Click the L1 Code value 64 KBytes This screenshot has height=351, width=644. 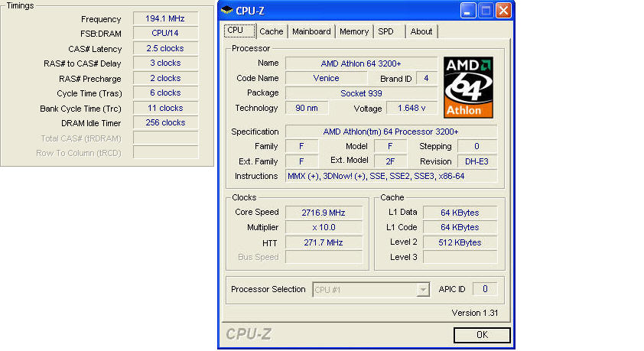click(x=460, y=227)
